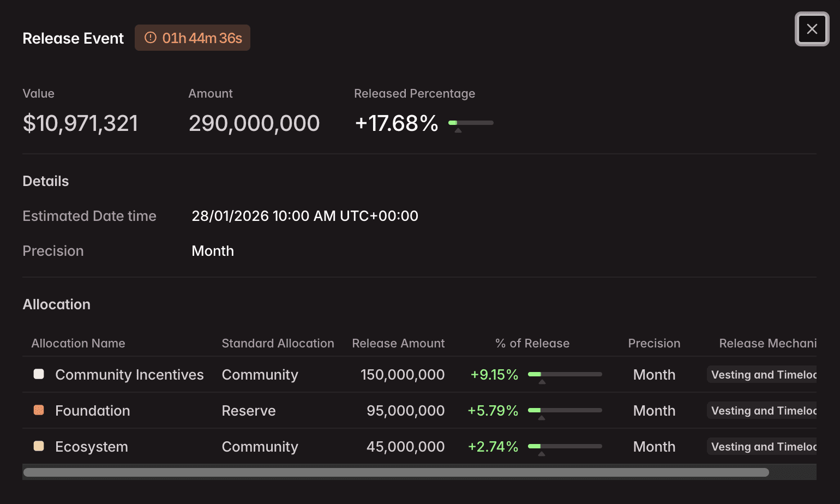This screenshot has width=840, height=504.
Task: Click the Released Percentage progress slider
Action: [x=470, y=123]
